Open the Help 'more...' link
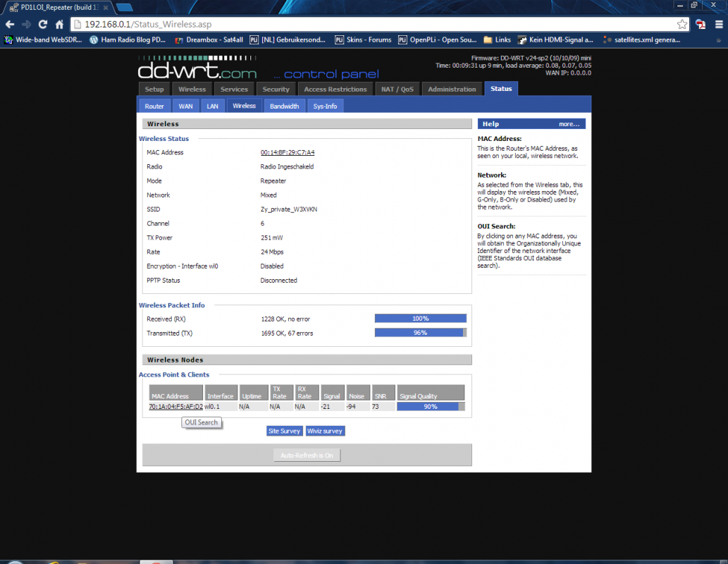The height and width of the screenshot is (564, 728). [x=569, y=124]
